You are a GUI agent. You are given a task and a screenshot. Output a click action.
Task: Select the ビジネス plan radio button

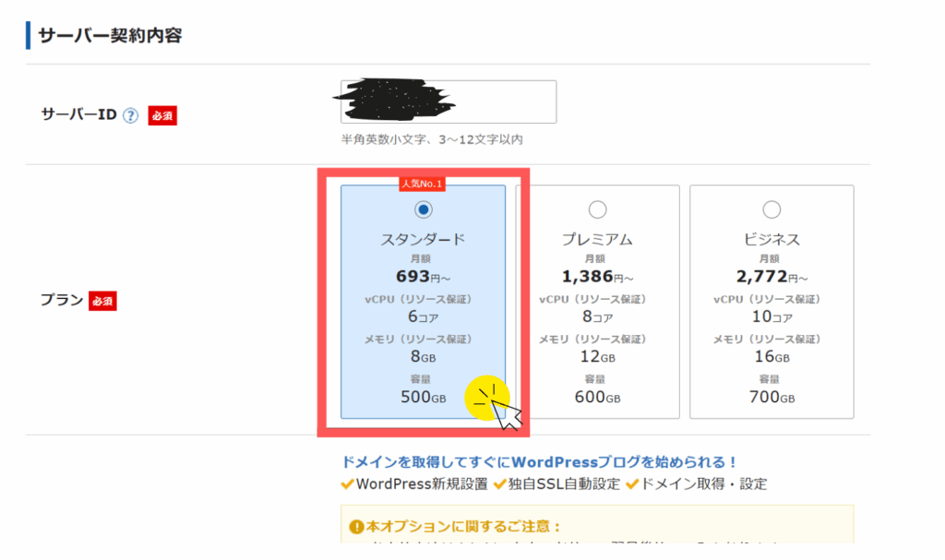click(772, 209)
